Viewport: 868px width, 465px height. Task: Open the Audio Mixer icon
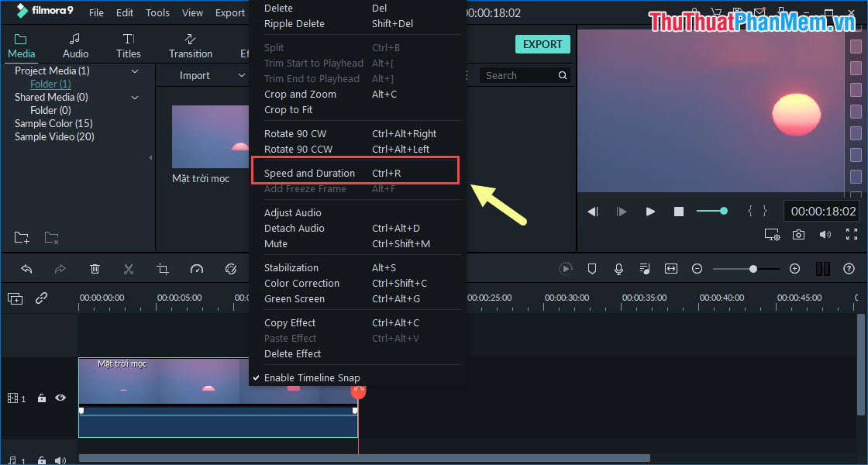pyautogui.click(x=644, y=268)
